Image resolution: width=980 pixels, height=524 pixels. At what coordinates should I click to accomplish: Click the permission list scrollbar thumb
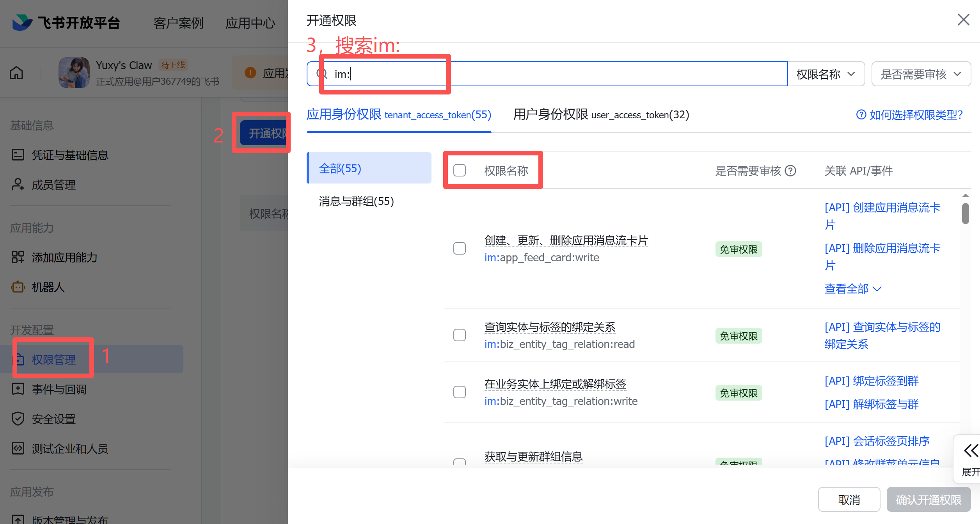point(966,213)
